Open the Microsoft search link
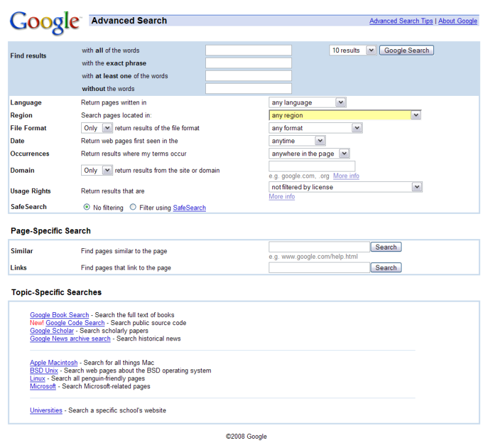This screenshot has height=448, width=493. 43,387
